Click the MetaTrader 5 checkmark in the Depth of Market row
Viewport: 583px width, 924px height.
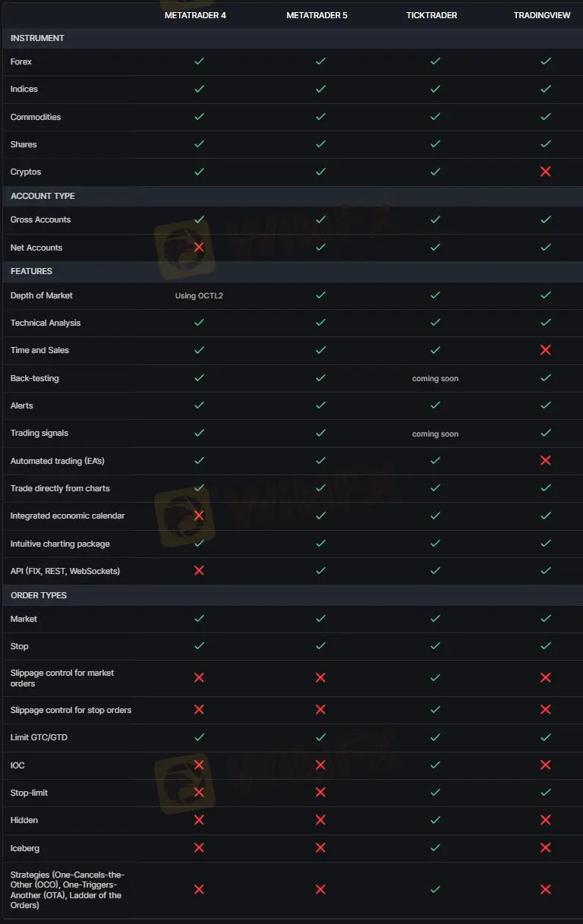point(320,295)
